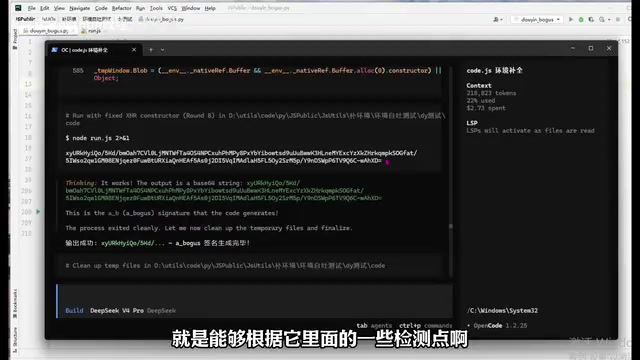This screenshot has height=360, width=640.
Task: Open the Structure sidebar tool button
Action: pyautogui.click(x=15, y=340)
